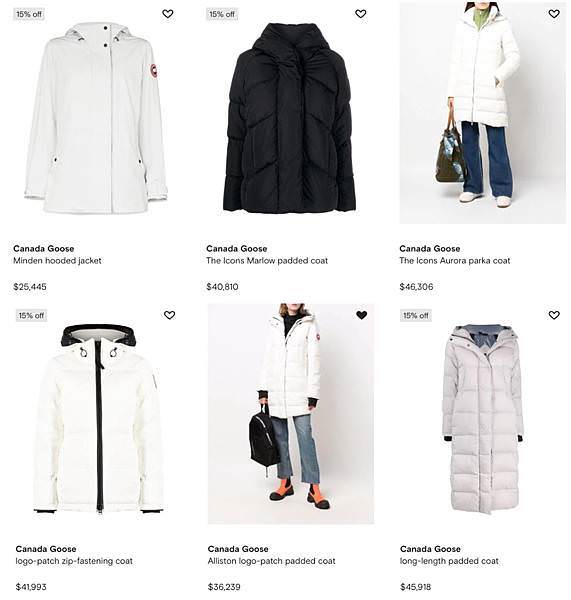Favorite the Icons Marlow padded coat
The height and width of the screenshot is (600, 571).
click(361, 14)
